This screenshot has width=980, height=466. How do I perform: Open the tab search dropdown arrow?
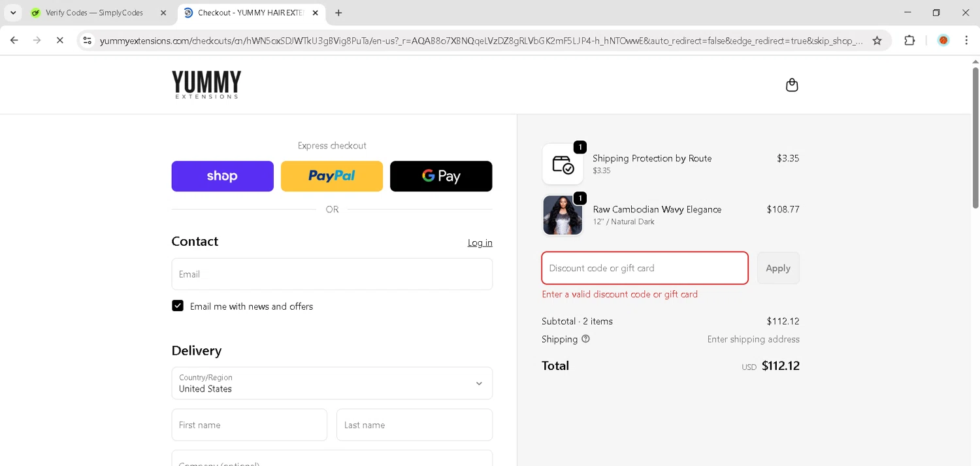pyautogui.click(x=13, y=13)
